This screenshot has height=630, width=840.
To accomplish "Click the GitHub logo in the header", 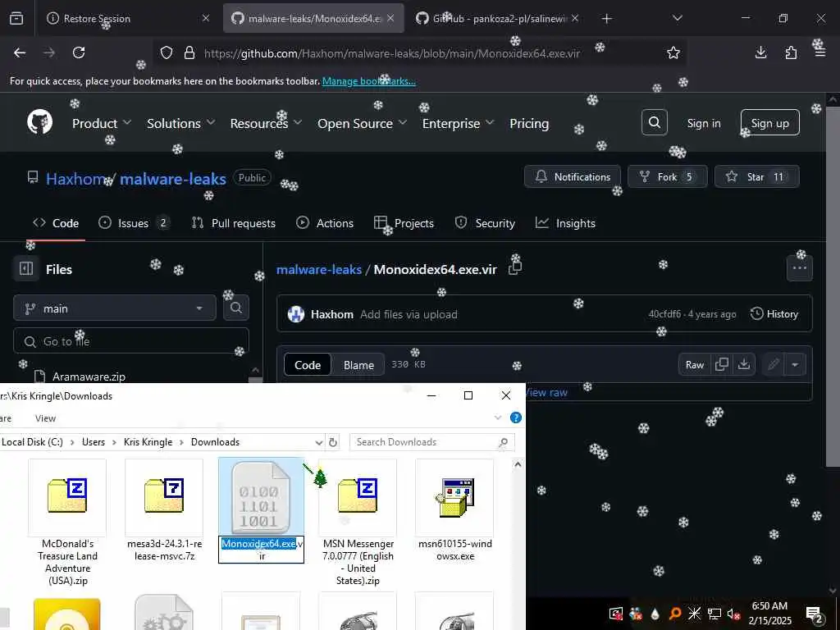I will click(40, 123).
